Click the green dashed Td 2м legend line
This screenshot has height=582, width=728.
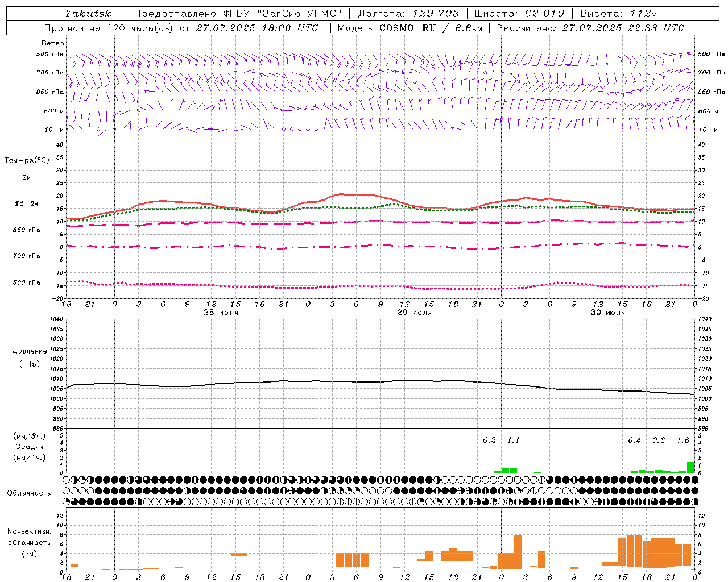tap(25, 210)
